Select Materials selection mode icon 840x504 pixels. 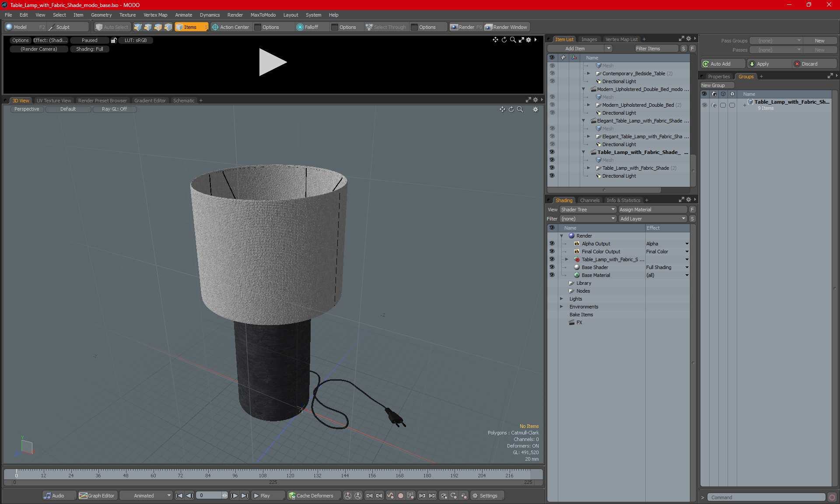point(168,27)
